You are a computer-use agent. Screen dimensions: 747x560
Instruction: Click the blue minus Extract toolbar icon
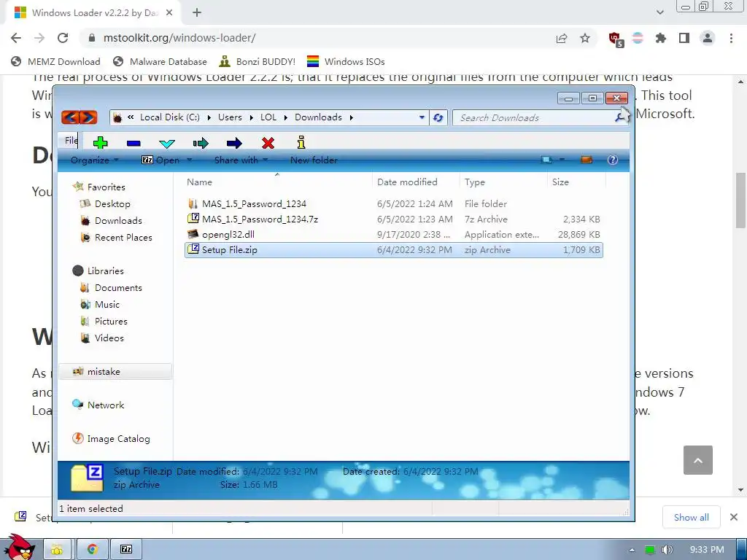tap(134, 143)
